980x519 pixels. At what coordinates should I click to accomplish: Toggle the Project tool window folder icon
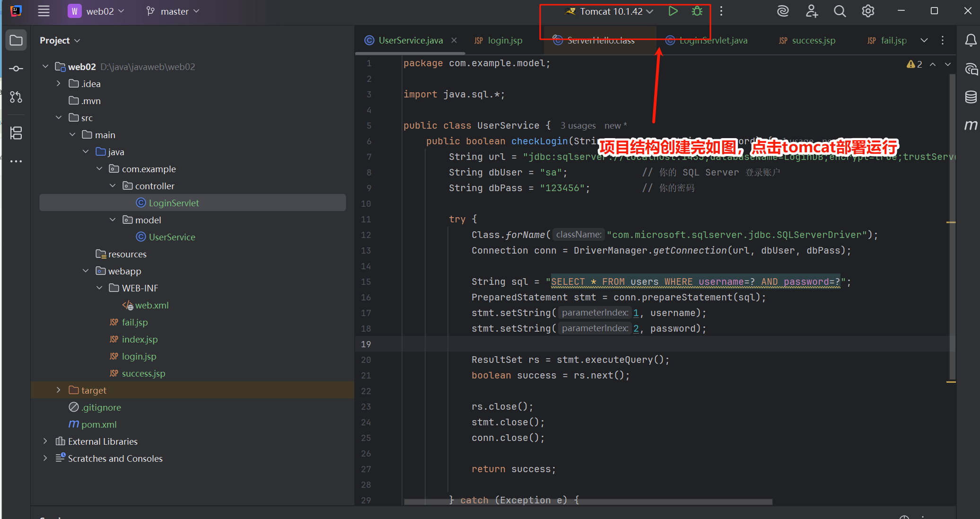(16, 40)
